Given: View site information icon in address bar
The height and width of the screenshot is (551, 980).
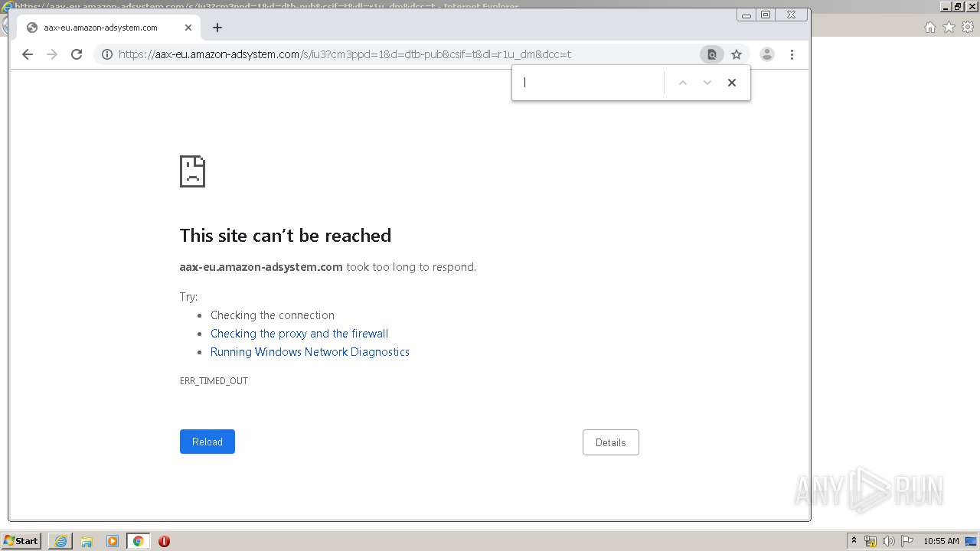Looking at the screenshot, I should (107, 54).
